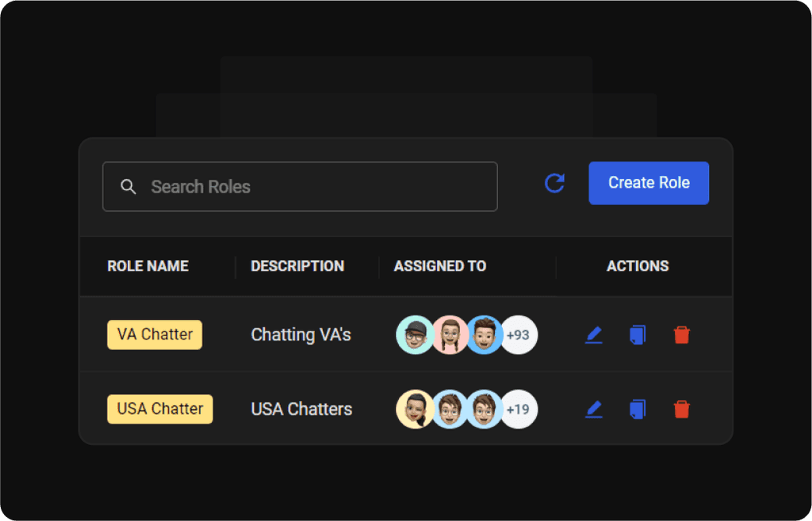Click the first avatar in VA Chatter row
This screenshot has width=812, height=521.
click(x=415, y=335)
